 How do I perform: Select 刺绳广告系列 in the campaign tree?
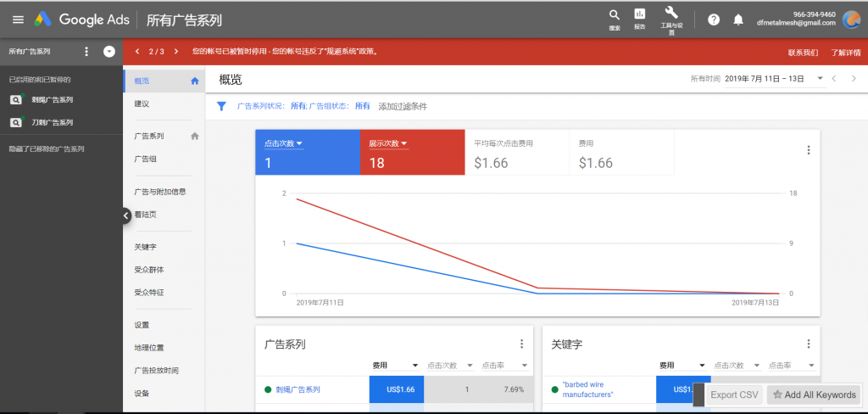coord(52,99)
